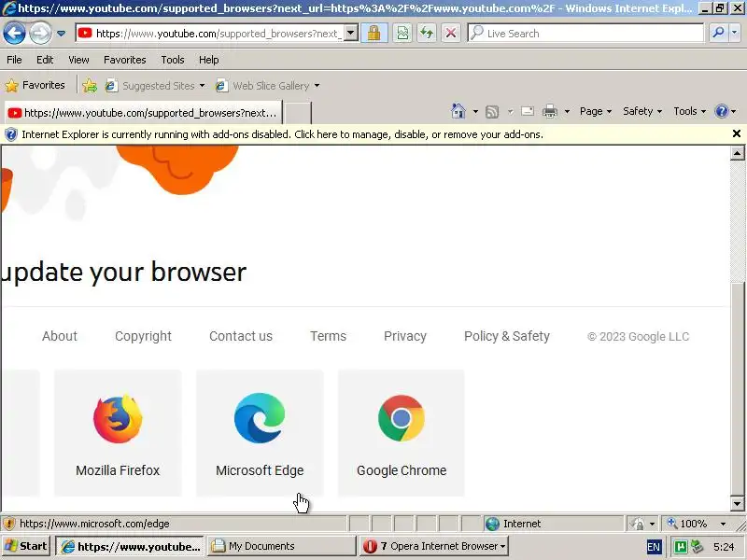Image resolution: width=747 pixels, height=560 pixels.
Task: Open the Favorites menu
Action: (x=125, y=60)
